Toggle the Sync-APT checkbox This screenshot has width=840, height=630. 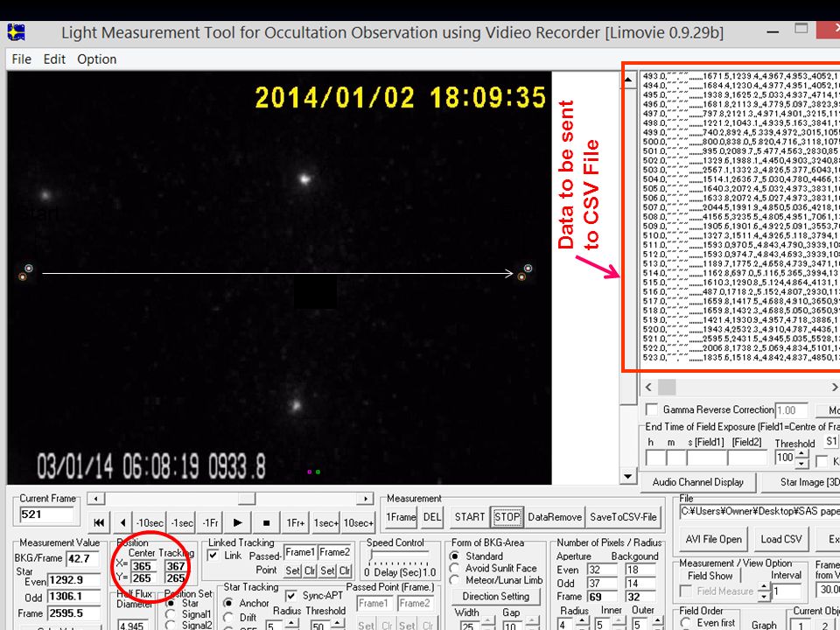(x=290, y=596)
